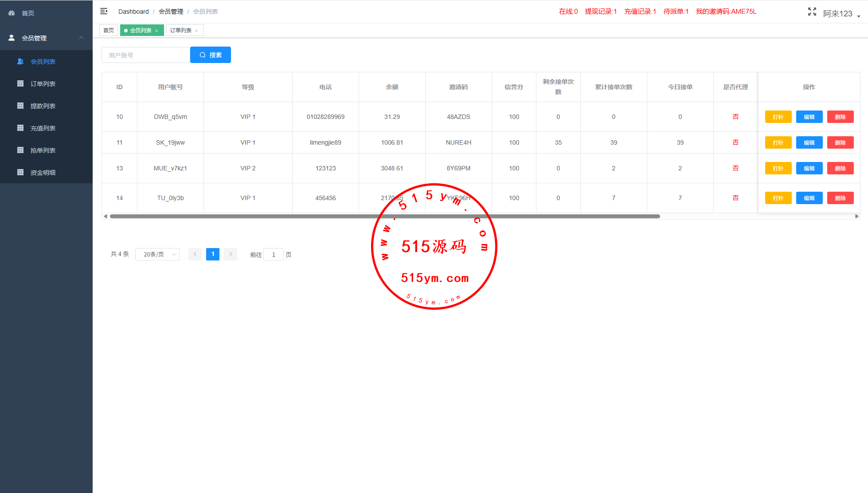This screenshot has height=493, width=868.
Task: Click the 用户账号 search input field
Action: (x=145, y=55)
